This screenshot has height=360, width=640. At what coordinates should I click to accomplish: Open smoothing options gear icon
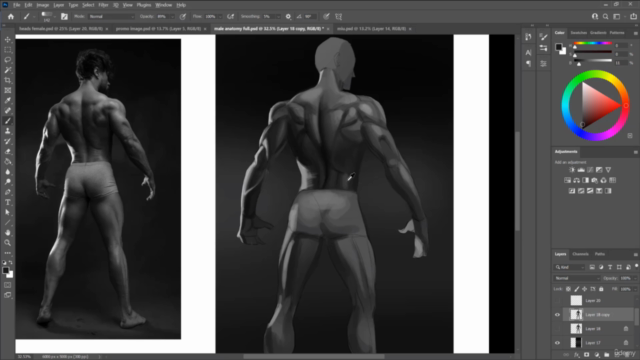tap(288, 17)
